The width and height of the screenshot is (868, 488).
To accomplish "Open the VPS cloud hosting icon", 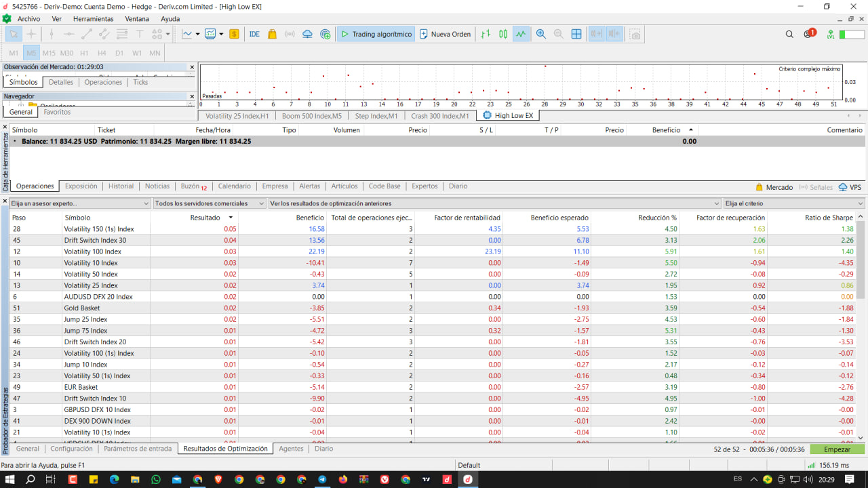I will [x=307, y=34].
